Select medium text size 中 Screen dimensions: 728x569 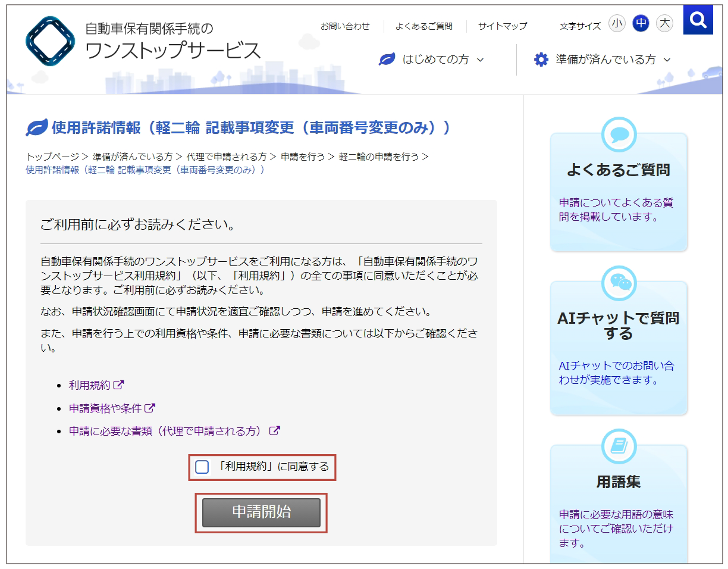[x=641, y=23]
